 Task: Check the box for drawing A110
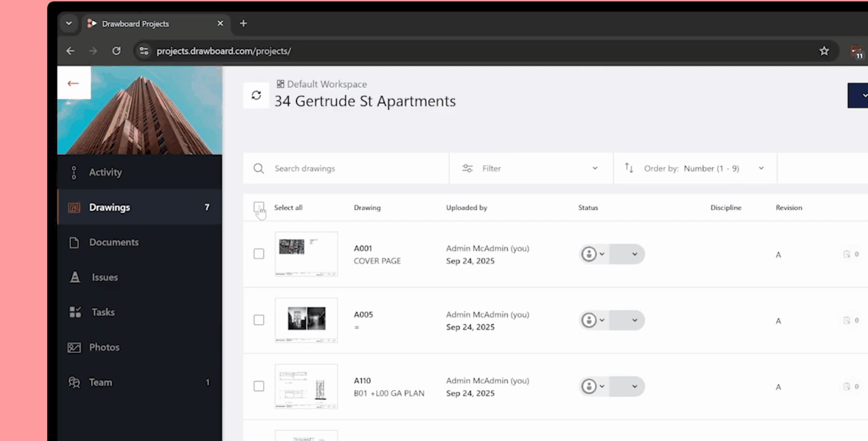pyautogui.click(x=259, y=386)
